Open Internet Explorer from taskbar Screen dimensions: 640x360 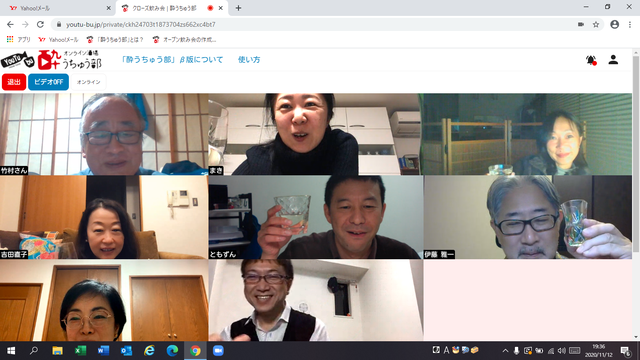pos(149,351)
